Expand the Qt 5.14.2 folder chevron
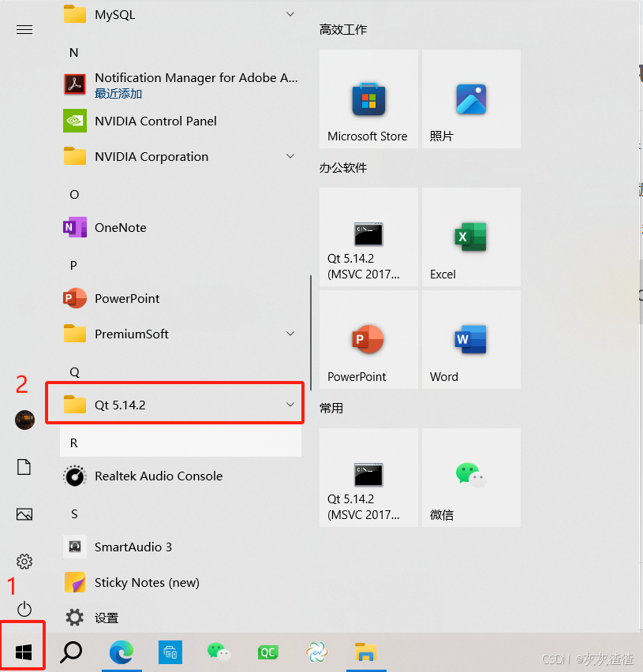This screenshot has width=643, height=672. (290, 404)
